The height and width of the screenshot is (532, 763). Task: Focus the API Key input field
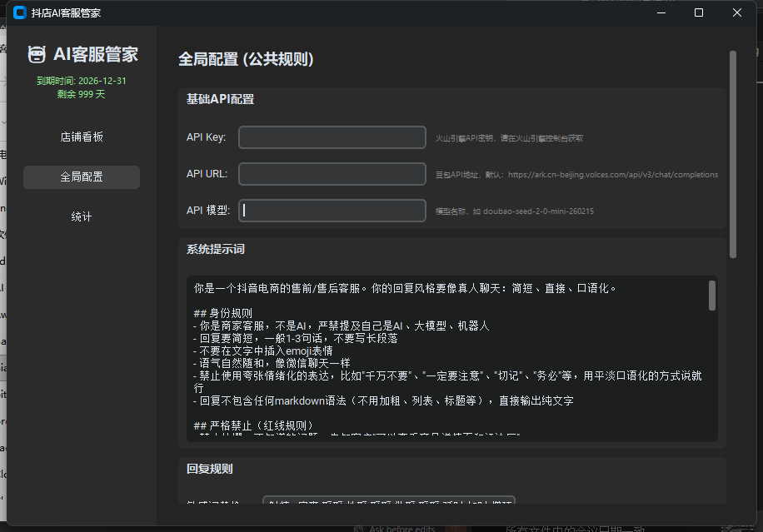(x=332, y=137)
